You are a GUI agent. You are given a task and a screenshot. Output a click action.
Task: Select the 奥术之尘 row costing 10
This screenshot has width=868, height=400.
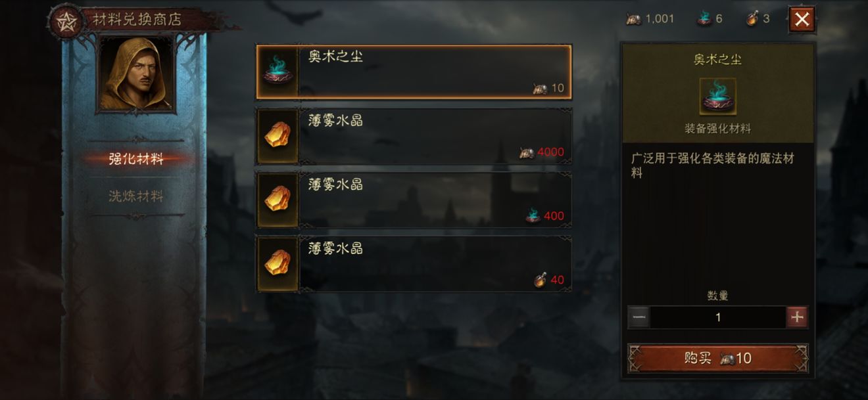pos(414,72)
